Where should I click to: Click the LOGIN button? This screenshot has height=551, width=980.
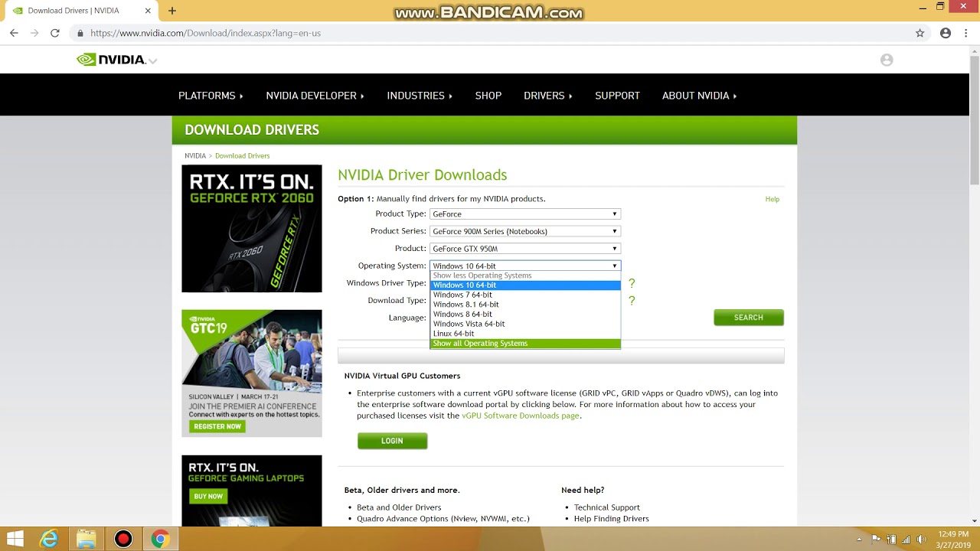point(392,441)
